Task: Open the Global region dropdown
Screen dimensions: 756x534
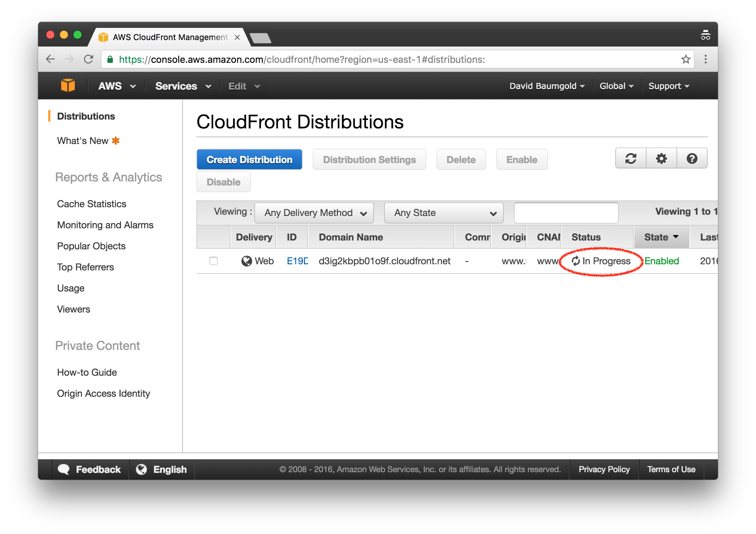Action: pos(617,86)
